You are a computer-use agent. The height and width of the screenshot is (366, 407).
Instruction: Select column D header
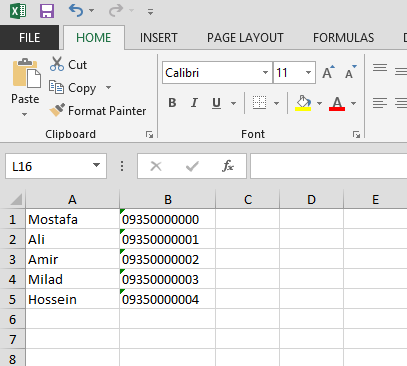pos(311,199)
